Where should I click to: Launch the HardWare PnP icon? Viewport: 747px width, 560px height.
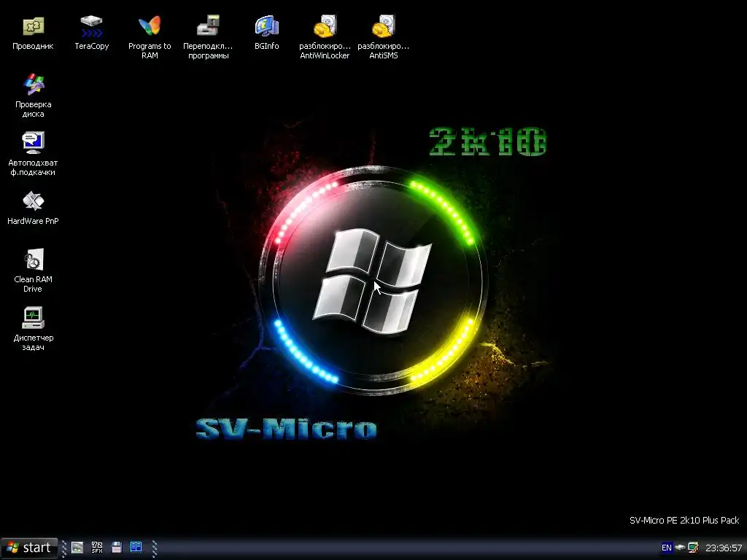(33, 208)
